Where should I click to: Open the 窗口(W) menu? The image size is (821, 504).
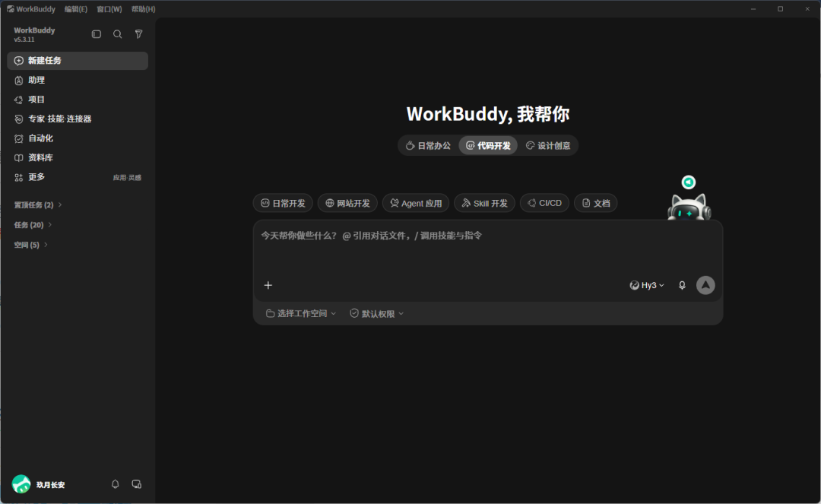pyautogui.click(x=109, y=9)
